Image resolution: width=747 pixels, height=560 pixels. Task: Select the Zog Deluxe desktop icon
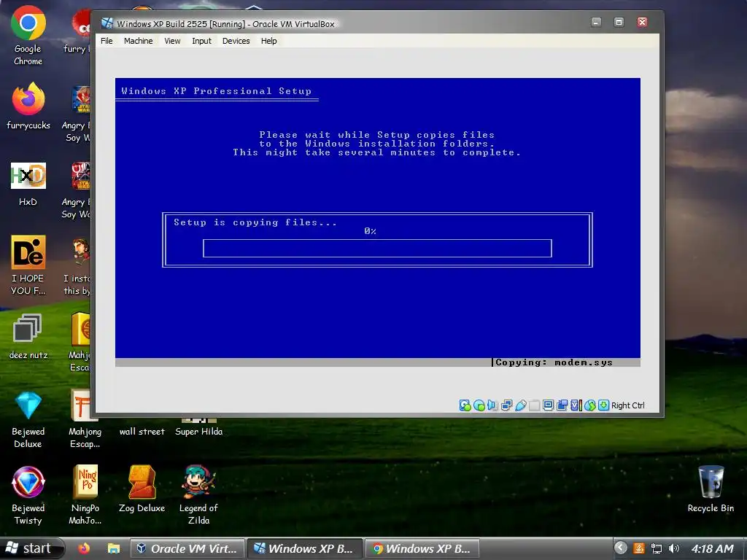tap(142, 489)
